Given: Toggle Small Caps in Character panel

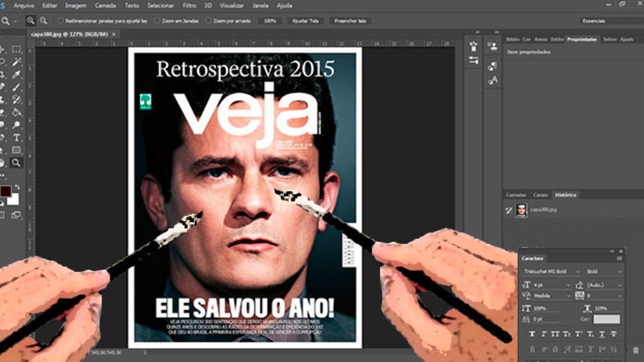Looking at the screenshot, I should pos(567,335).
